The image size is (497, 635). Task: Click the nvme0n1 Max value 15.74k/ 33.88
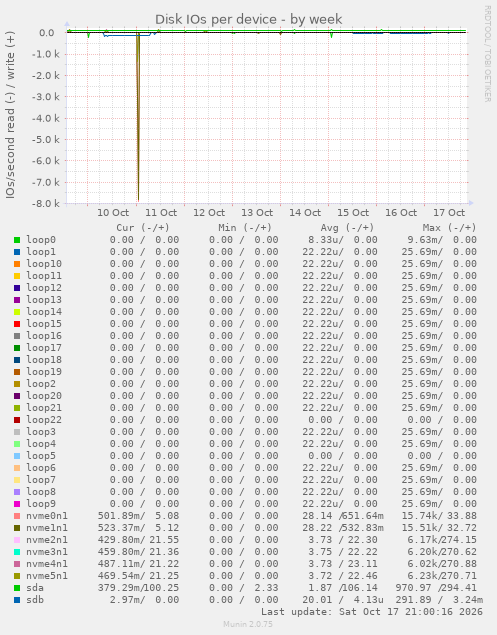coord(439,516)
